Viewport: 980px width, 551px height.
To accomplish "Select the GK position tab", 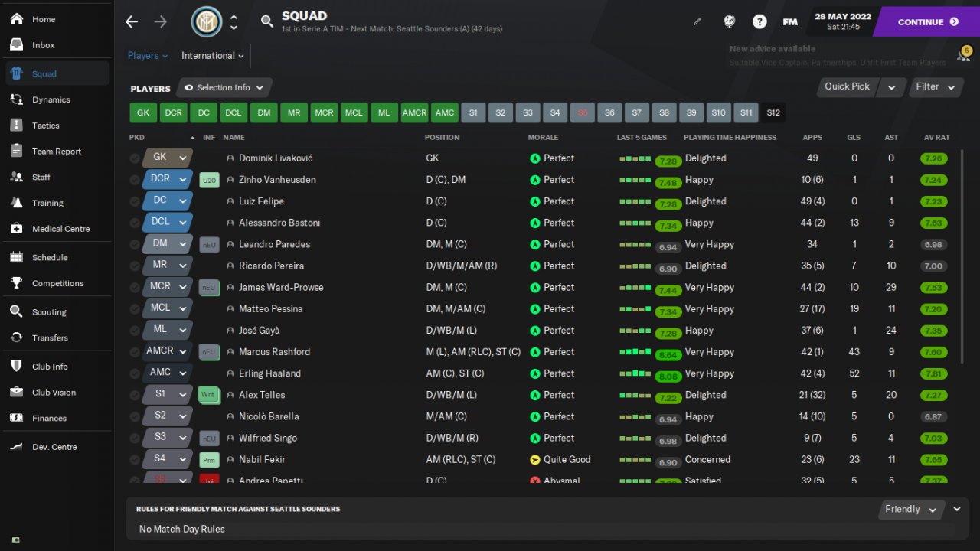I will point(143,112).
